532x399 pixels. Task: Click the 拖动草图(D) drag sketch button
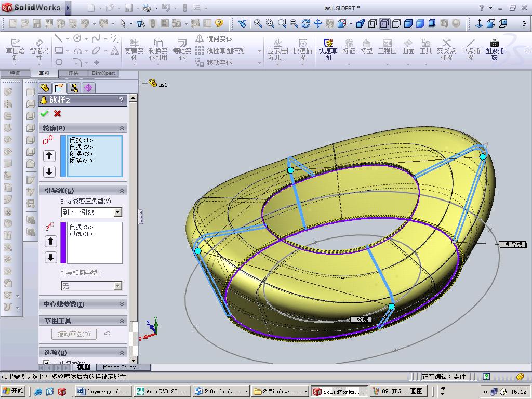tap(74, 334)
